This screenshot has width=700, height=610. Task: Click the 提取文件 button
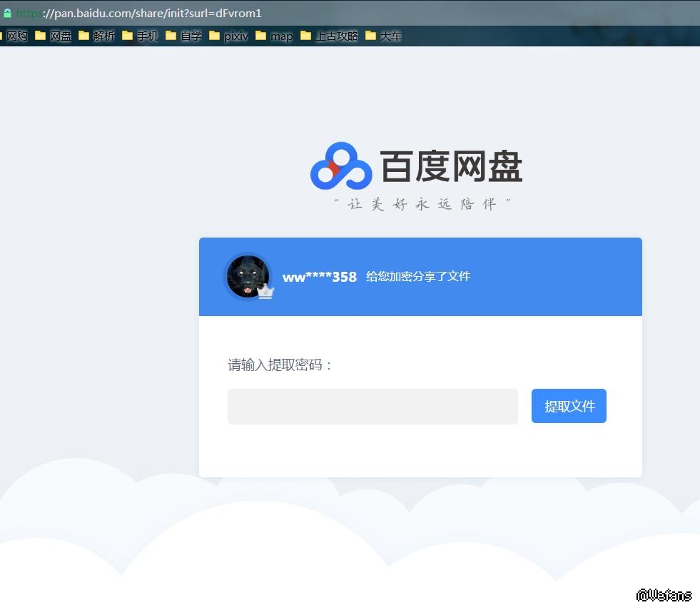[x=569, y=406]
